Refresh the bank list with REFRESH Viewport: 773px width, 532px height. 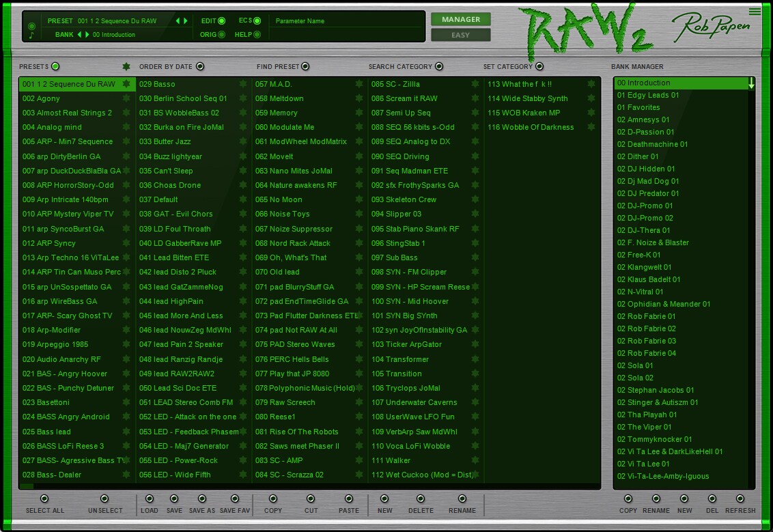[740, 499]
